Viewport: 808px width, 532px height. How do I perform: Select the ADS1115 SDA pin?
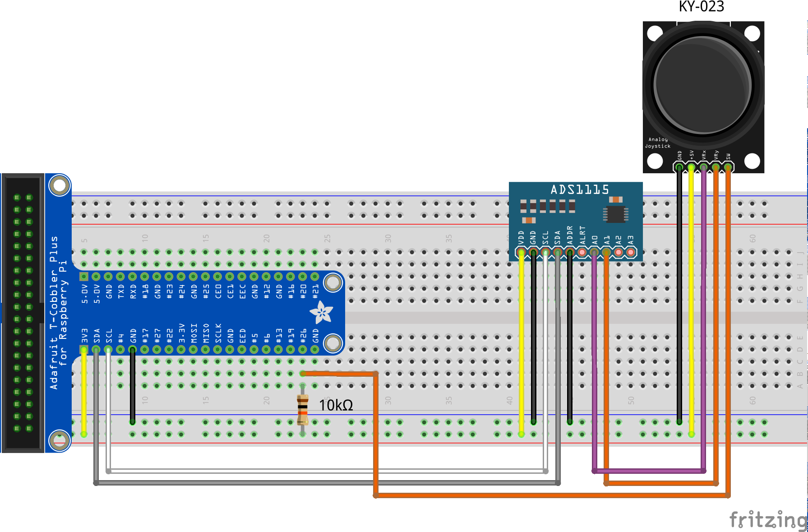tap(558, 253)
